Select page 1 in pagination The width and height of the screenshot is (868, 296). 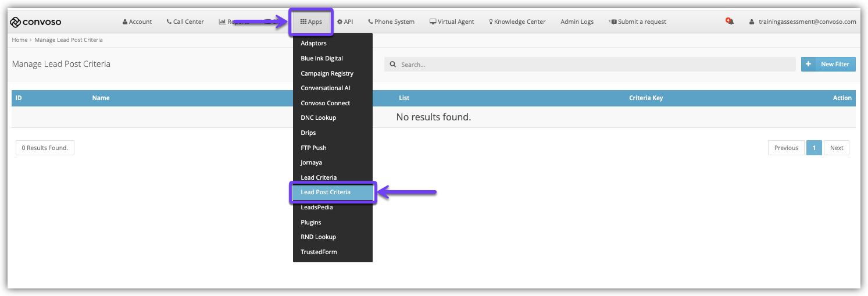coord(814,148)
